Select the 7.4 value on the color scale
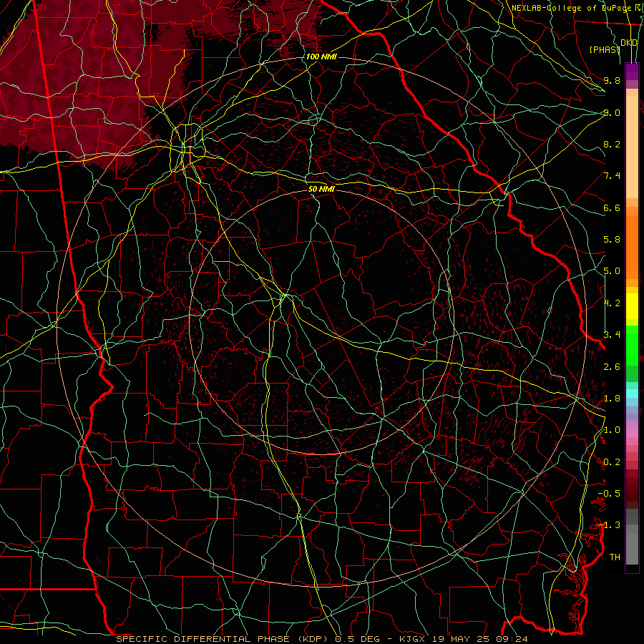Image resolution: width=644 pixels, height=644 pixels. pyautogui.click(x=612, y=176)
